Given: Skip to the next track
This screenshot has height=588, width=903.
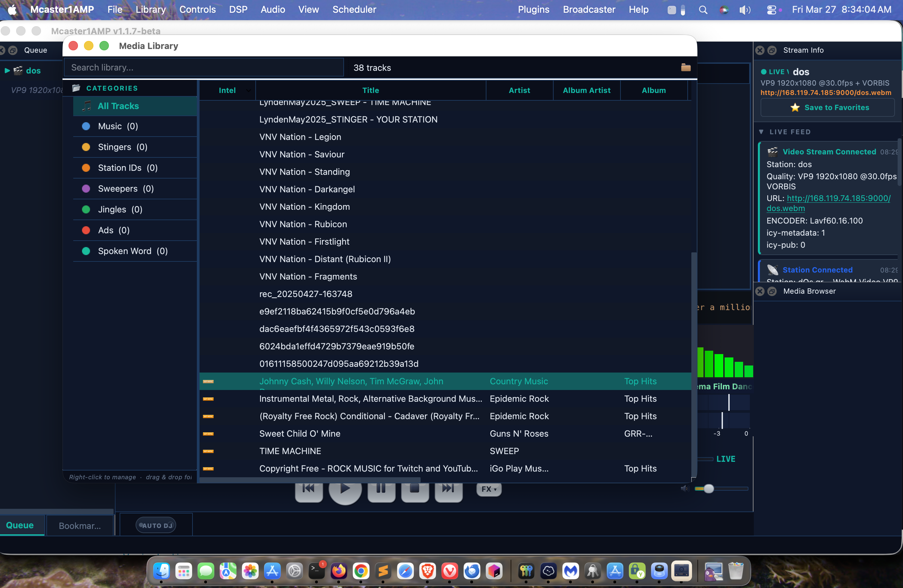Looking at the screenshot, I should tap(448, 489).
